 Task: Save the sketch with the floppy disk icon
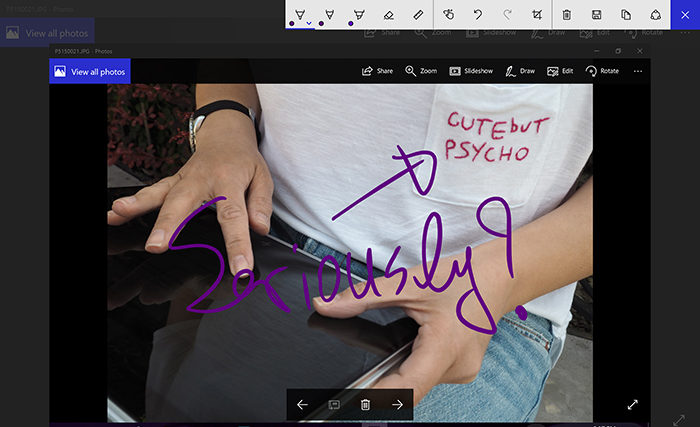596,15
